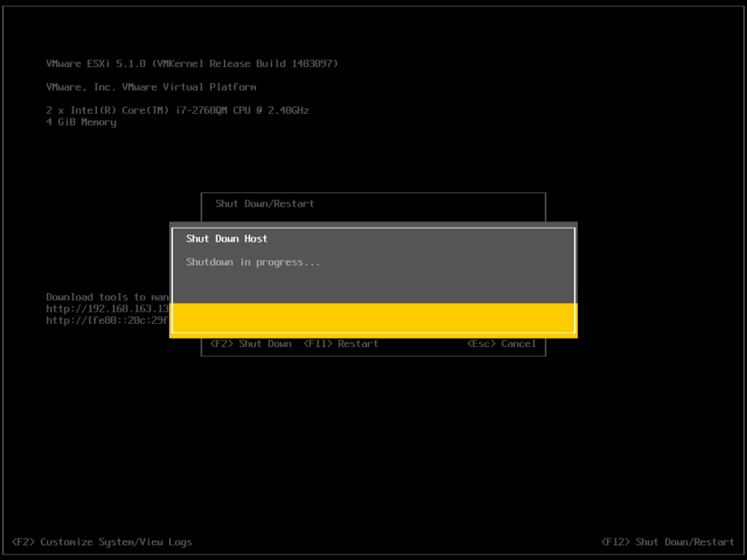Click F2 Customize System/View Logs
747x560 pixels.
tap(102, 542)
